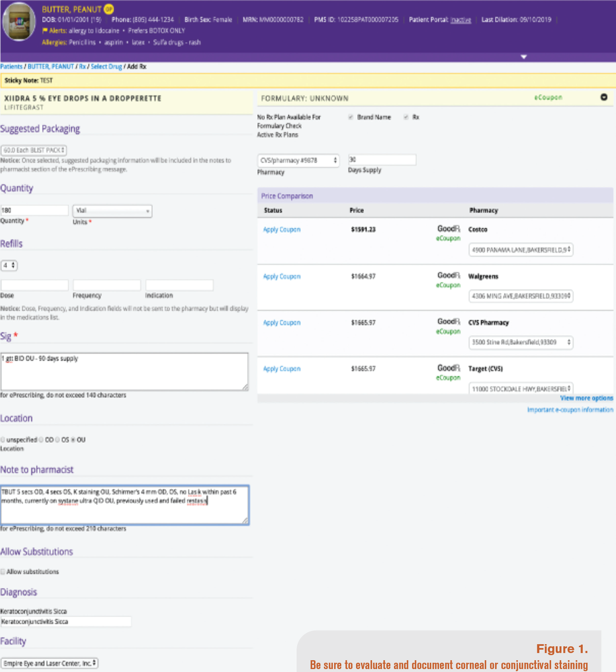Click the Frequency input field

(107, 285)
